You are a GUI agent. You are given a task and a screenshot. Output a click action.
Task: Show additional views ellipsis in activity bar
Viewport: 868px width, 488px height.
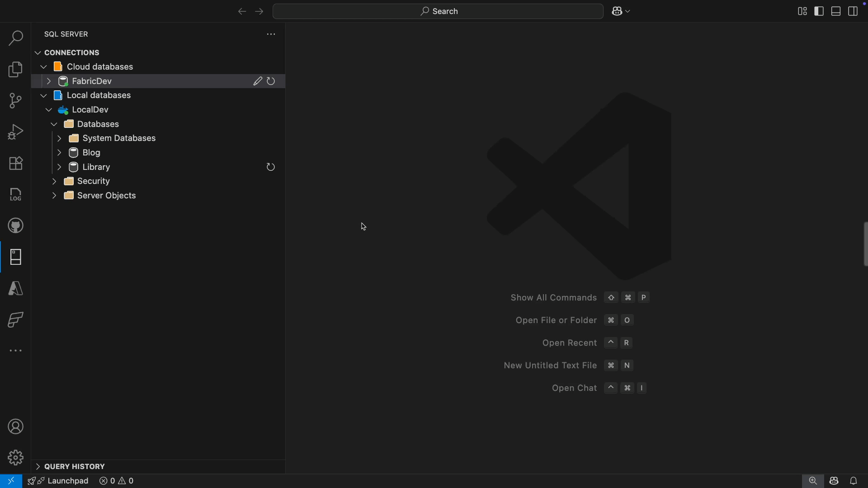tap(16, 351)
